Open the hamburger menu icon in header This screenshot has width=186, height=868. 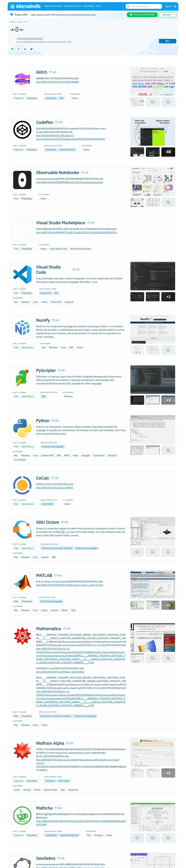[x=175, y=6]
